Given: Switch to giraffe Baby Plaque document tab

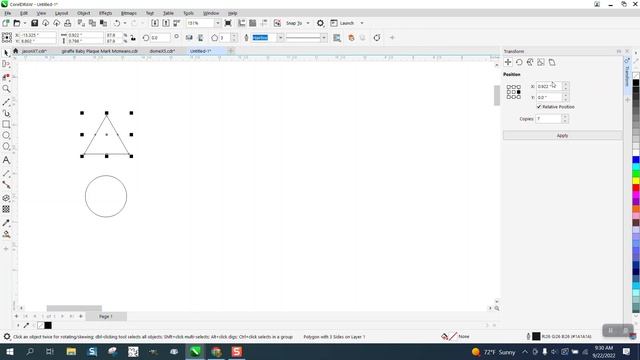Looking at the screenshot, I should pyautogui.click(x=100, y=51).
